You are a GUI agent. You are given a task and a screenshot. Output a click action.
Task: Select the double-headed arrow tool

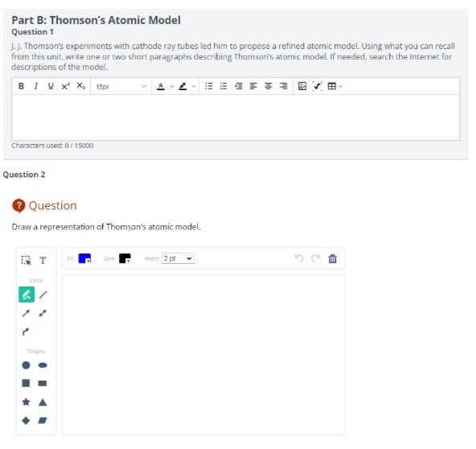click(43, 313)
